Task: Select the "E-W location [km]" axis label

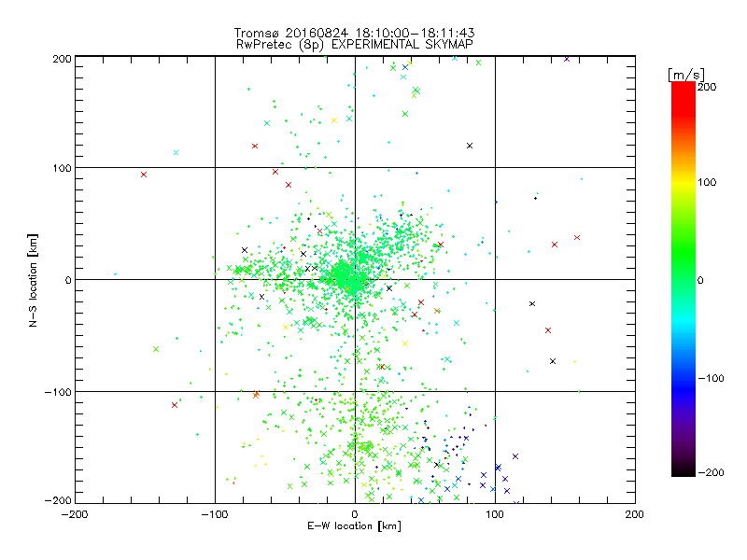Action: (355, 525)
